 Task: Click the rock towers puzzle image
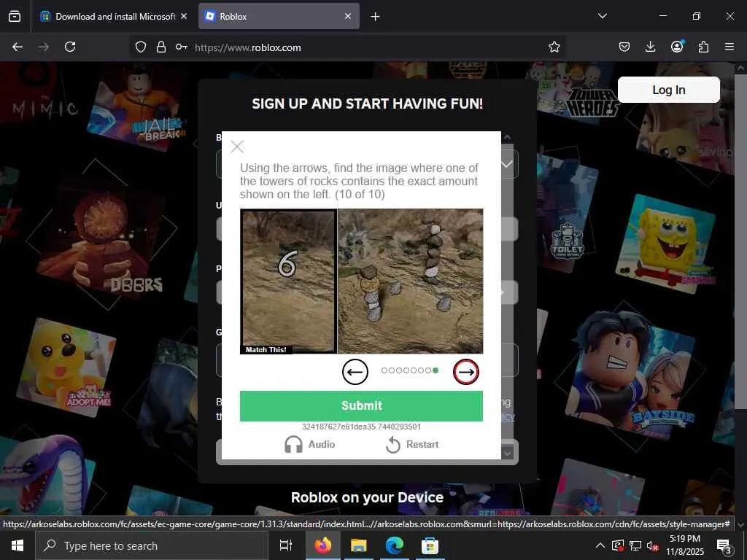pos(410,281)
